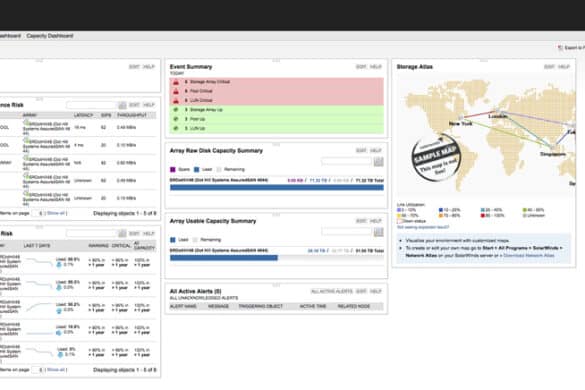Screen dimensions: 585x390
Task: Click Show all link in Performance Risk panel
Action: click(x=56, y=213)
